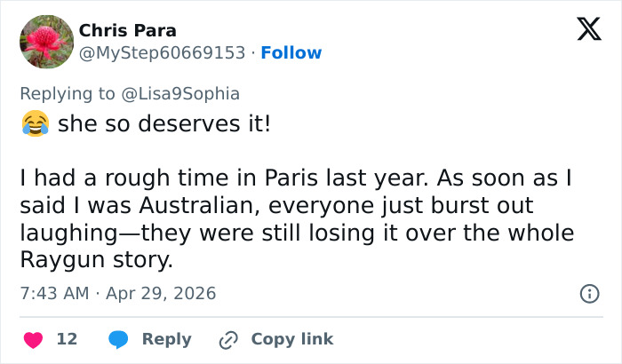Click the circled info icon near the timestamp

pyautogui.click(x=588, y=293)
